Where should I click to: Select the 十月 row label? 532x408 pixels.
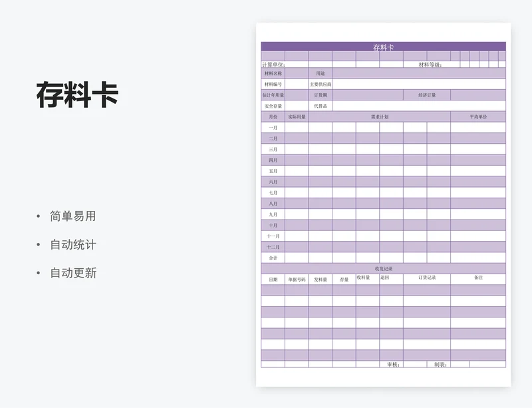(x=273, y=225)
